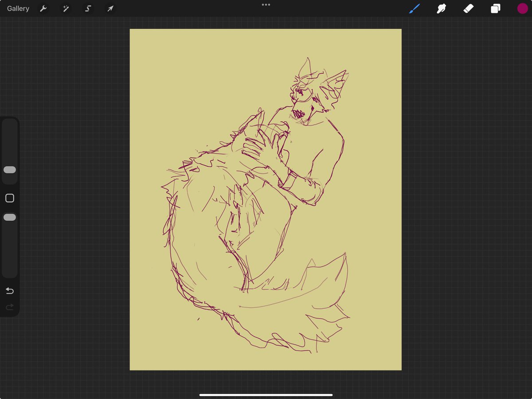Click the sketch canvas artwork
This screenshot has height=399, width=532.
(266, 199)
